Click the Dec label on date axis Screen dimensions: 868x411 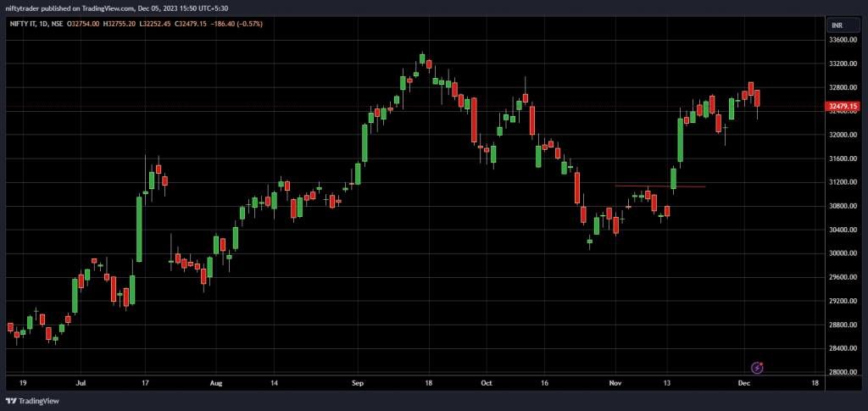743,383
